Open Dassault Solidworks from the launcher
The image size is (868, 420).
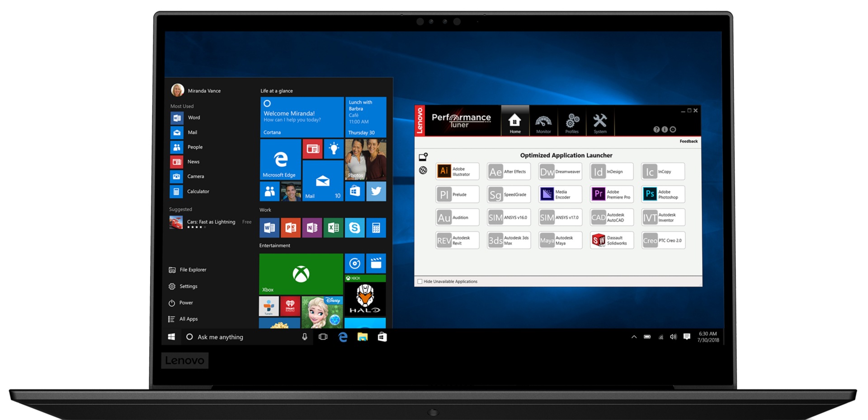(611, 240)
